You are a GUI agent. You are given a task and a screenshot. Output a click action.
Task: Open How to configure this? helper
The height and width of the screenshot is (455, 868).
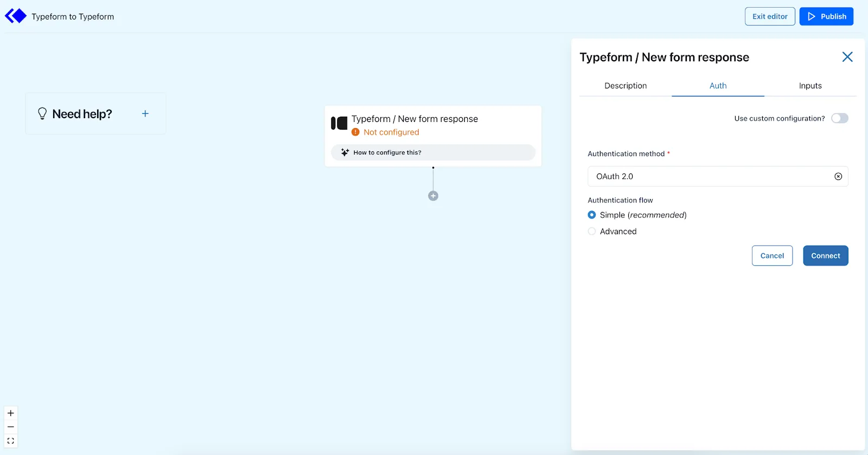tap(433, 152)
